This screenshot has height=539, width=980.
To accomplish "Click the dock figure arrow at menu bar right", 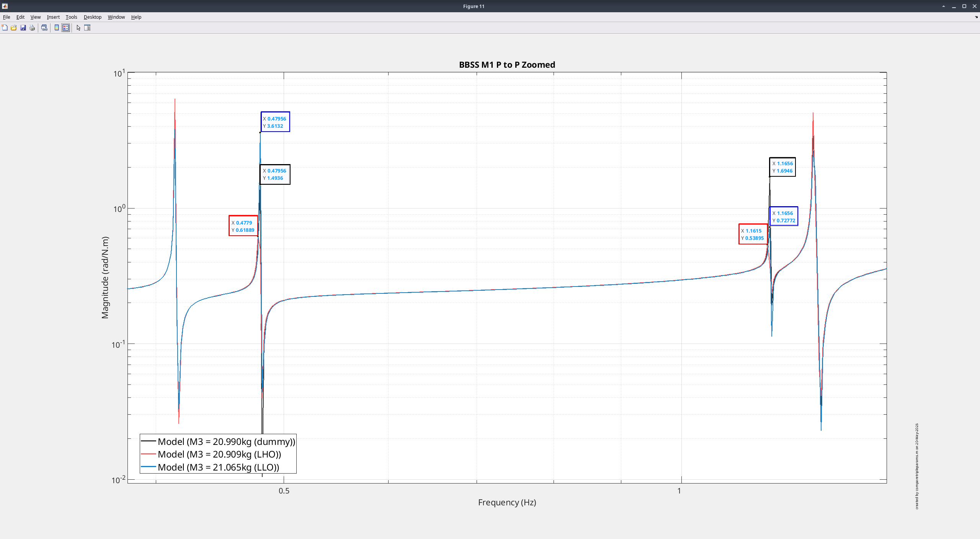I will pyautogui.click(x=976, y=17).
